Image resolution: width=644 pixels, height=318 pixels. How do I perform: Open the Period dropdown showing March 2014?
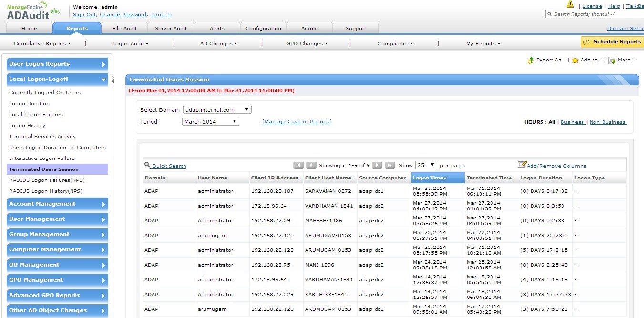pos(210,122)
